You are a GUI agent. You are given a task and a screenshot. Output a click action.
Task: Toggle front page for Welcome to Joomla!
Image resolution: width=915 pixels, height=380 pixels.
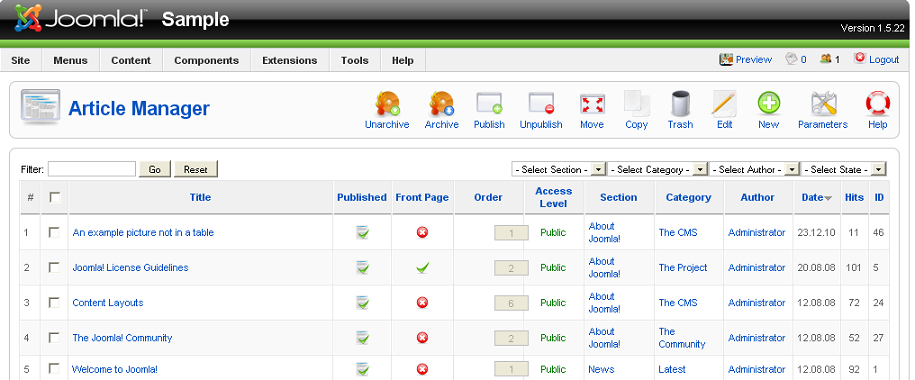[422, 369]
